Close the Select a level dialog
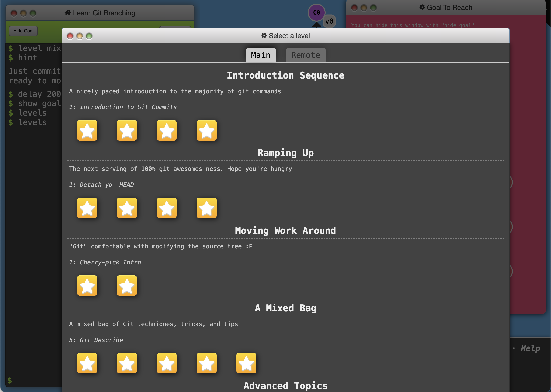Screen dimensions: 551x392 70,36
